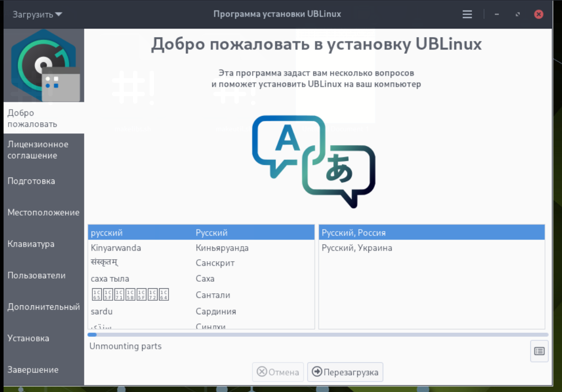Open the Дополнительный step
The height and width of the screenshot is (392, 562).
tap(44, 307)
